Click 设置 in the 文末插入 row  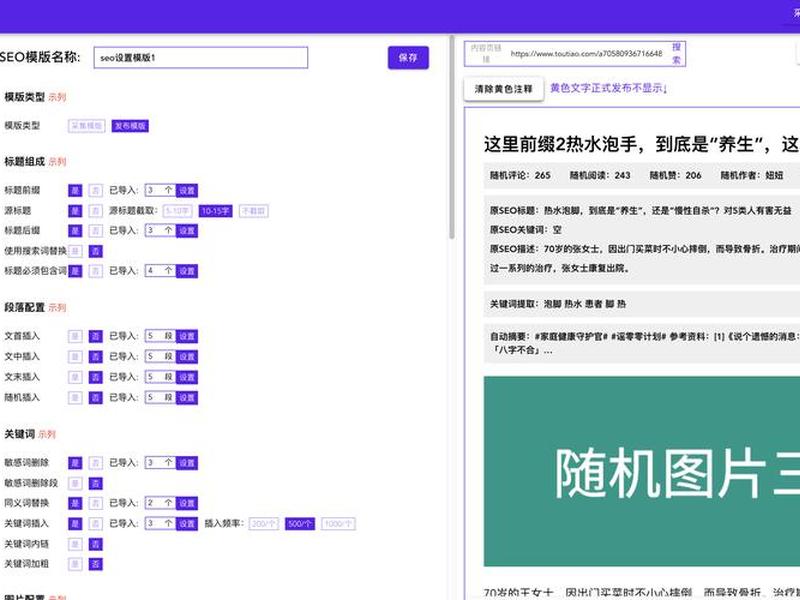tap(187, 377)
